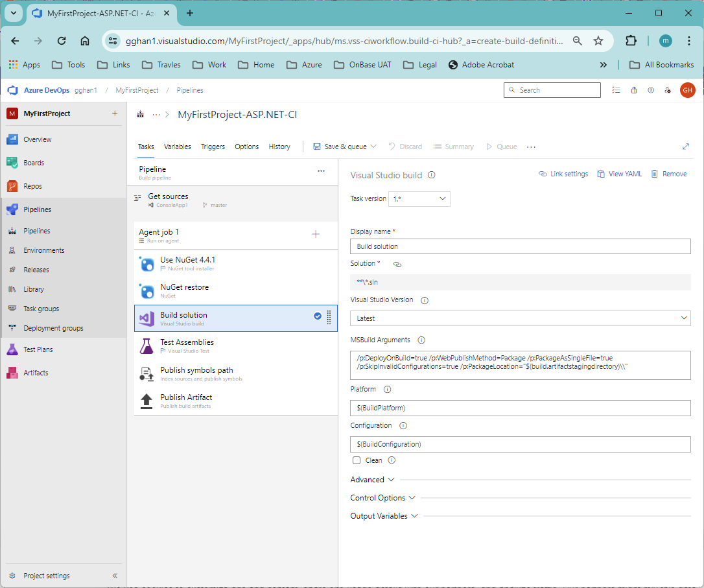Click Save & queue button

[344, 147]
